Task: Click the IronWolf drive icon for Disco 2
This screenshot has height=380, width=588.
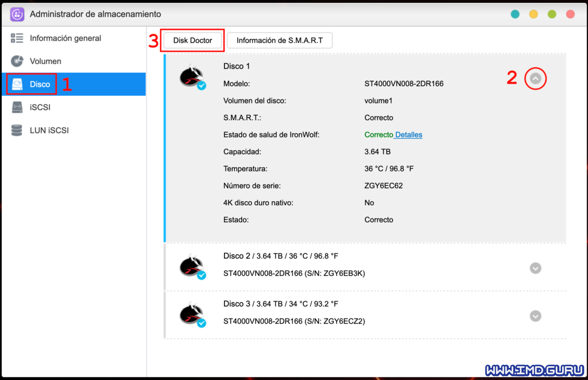Action: pyautogui.click(x=191, y=267)
